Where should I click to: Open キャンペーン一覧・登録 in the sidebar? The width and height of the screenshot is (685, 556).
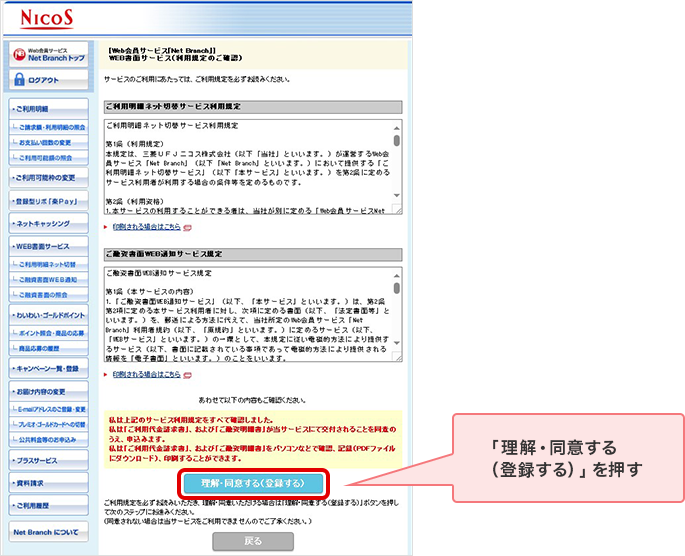tap(48, 368)
